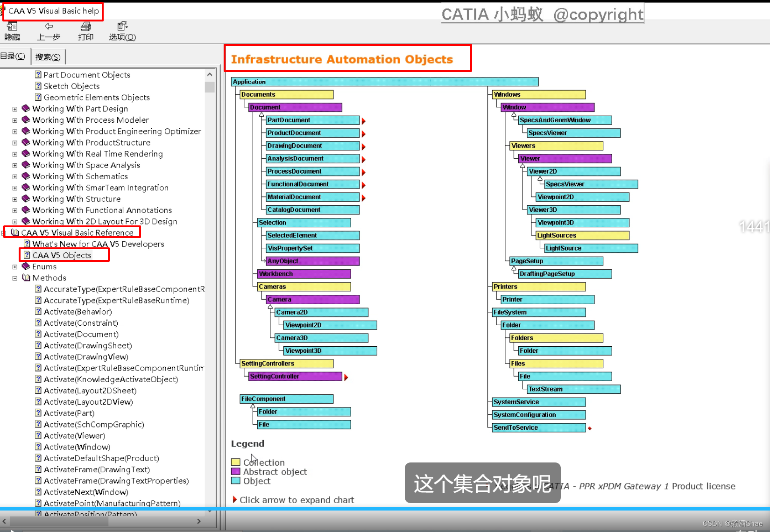Viewport: 770px width, 532px height.
Task: Expand chart via ProcessDocument red arrow
Action: [x=363, y=172]
